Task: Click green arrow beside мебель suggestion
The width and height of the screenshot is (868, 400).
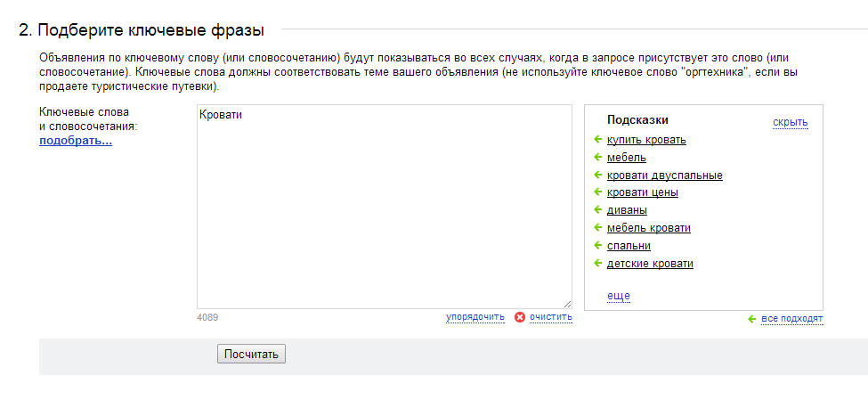Action: (x=597, y=158)
